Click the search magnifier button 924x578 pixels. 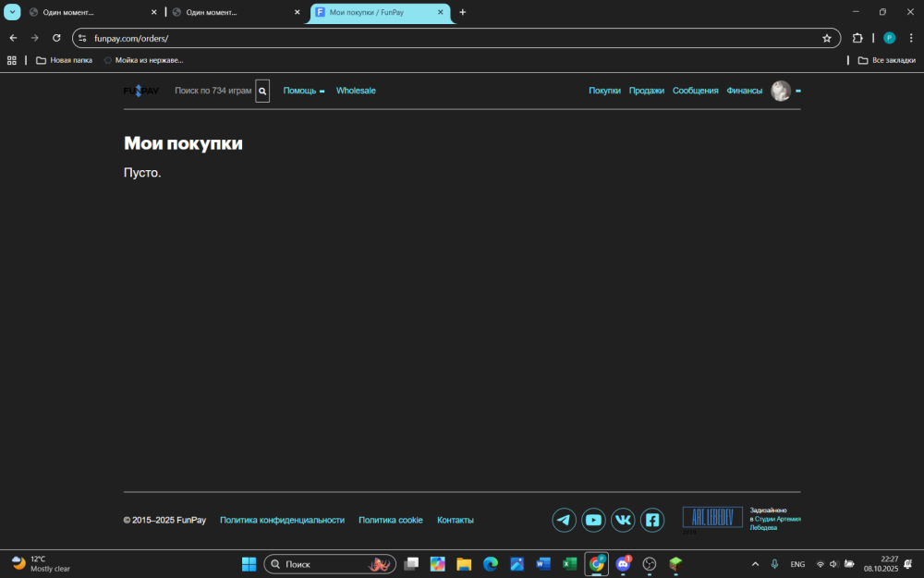tap(262, 91)
